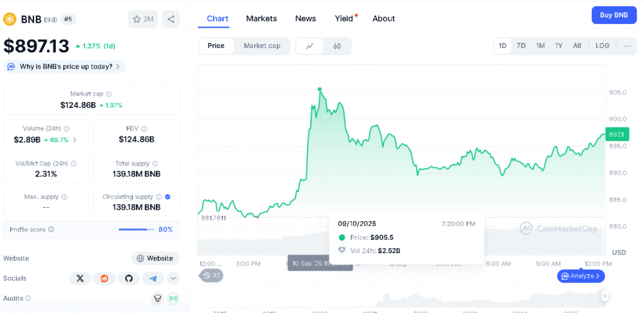Add BNB to watchlist with star button
Viewport: 644px width, 313px height.
(143, 19)
